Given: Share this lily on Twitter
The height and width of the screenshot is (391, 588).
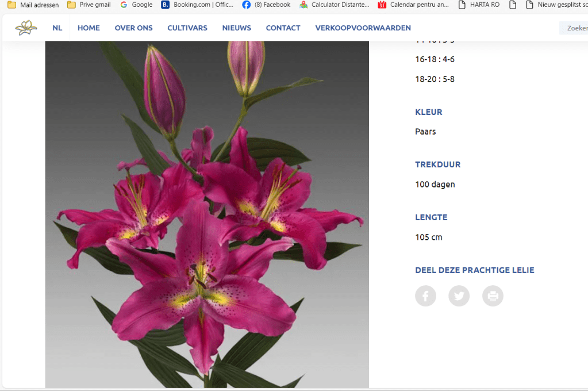Looking at the screenshot, I should point(459,296).
